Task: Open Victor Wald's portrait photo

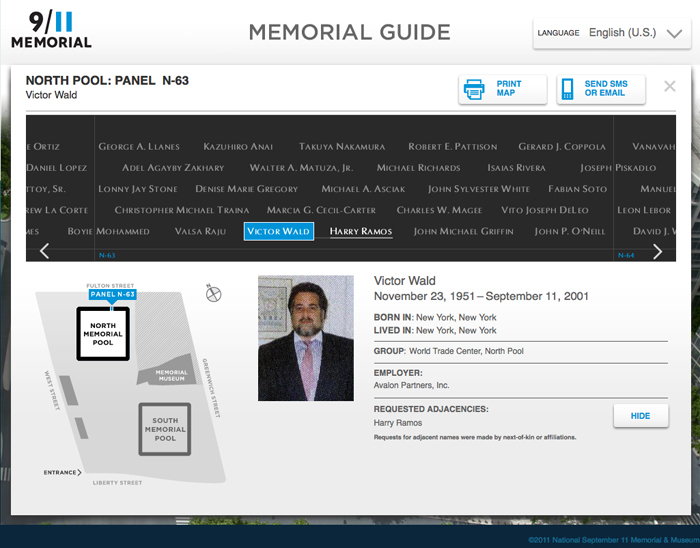Action: pos(306,338)
